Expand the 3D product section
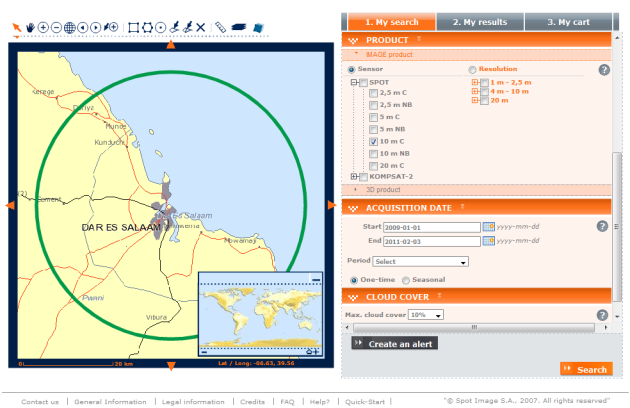The width and height of the screenshot is (630, 408). coord(477,190)
